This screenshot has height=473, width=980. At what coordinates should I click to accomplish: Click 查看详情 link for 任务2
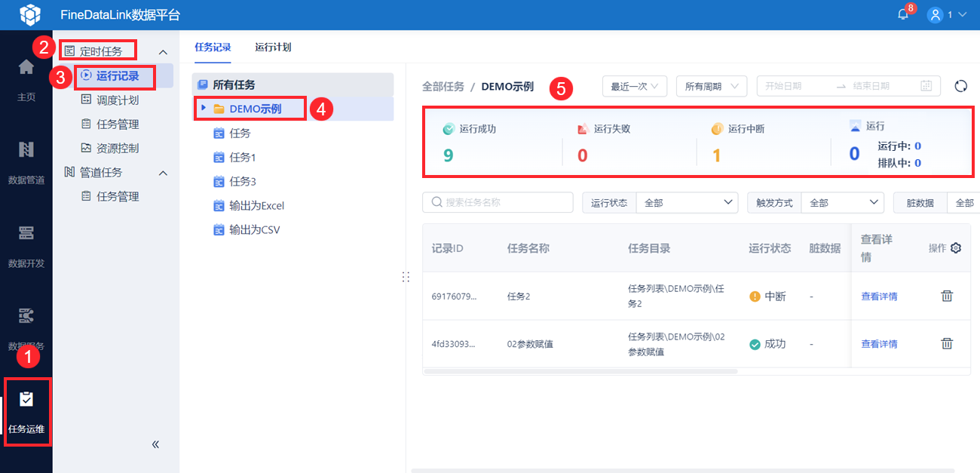879,296
